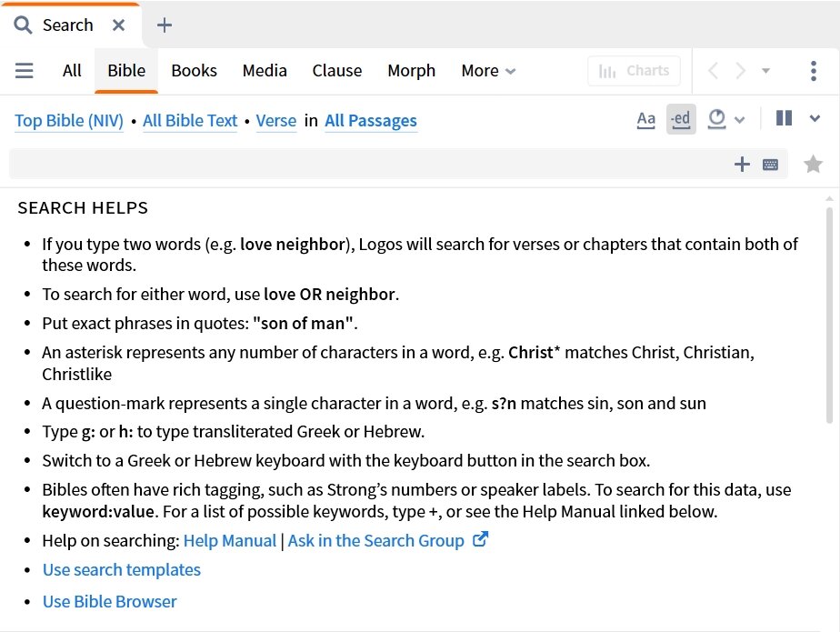This screenshot has height=632, width=840.
Task: Open a new tab with the plus button
Action: 165,25
